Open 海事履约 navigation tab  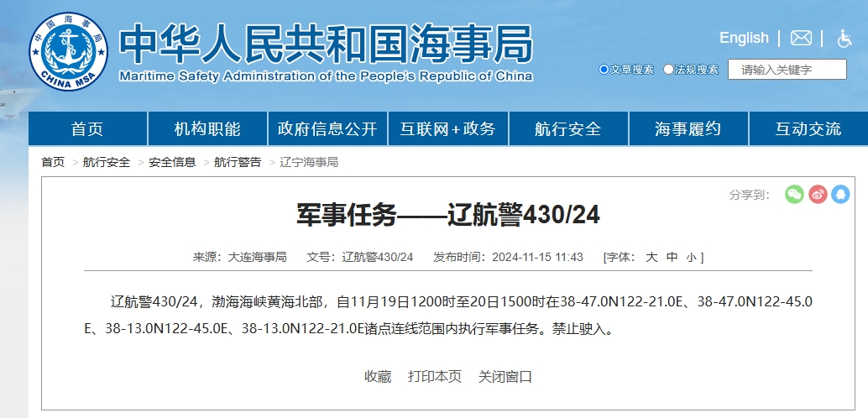pos(688,128)
